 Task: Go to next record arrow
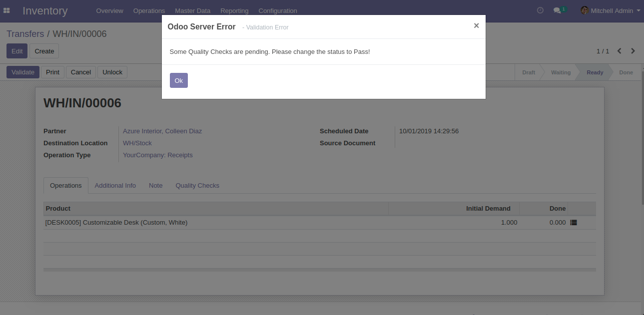633,51
